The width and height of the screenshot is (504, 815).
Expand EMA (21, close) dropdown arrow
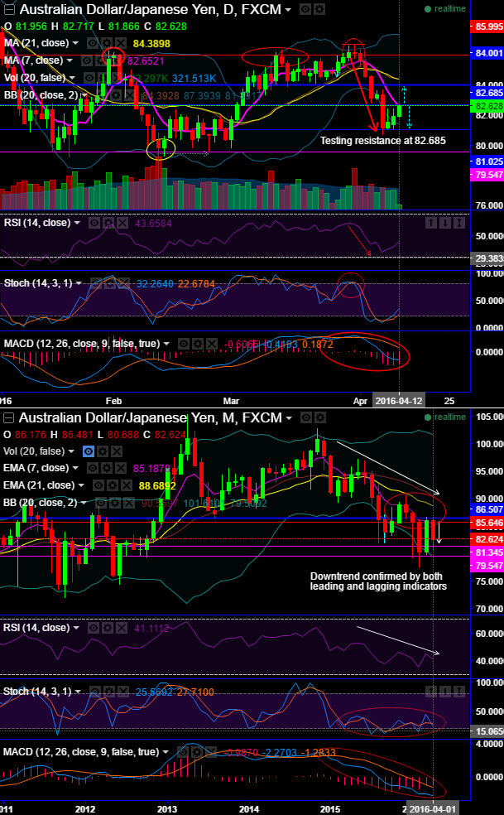point(82,485)
